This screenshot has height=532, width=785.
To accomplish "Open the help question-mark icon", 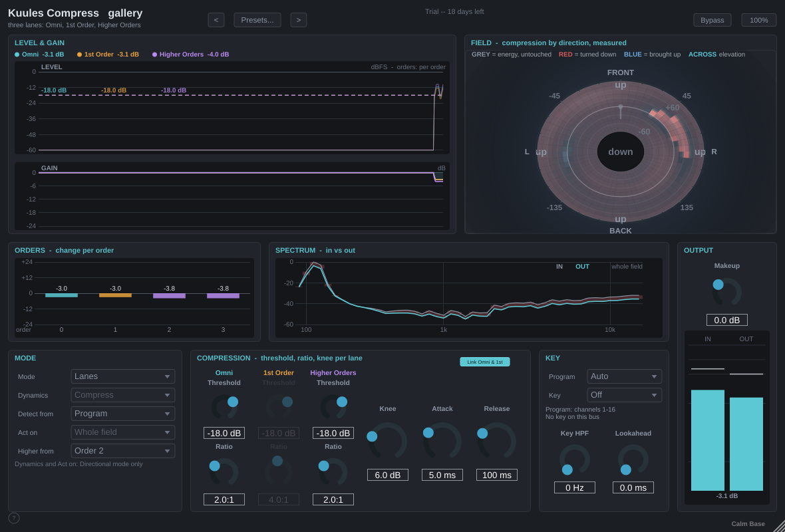I will [14, 518].
